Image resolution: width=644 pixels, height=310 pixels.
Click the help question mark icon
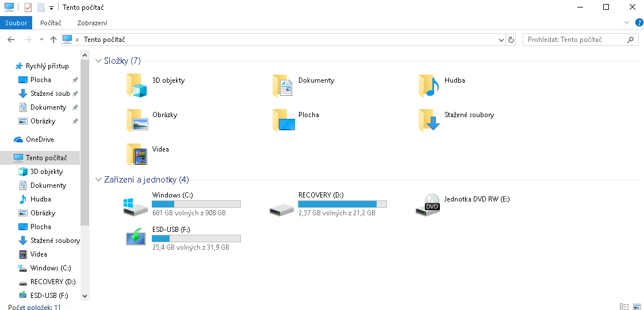pyautogui.click(x=639, y=22)
